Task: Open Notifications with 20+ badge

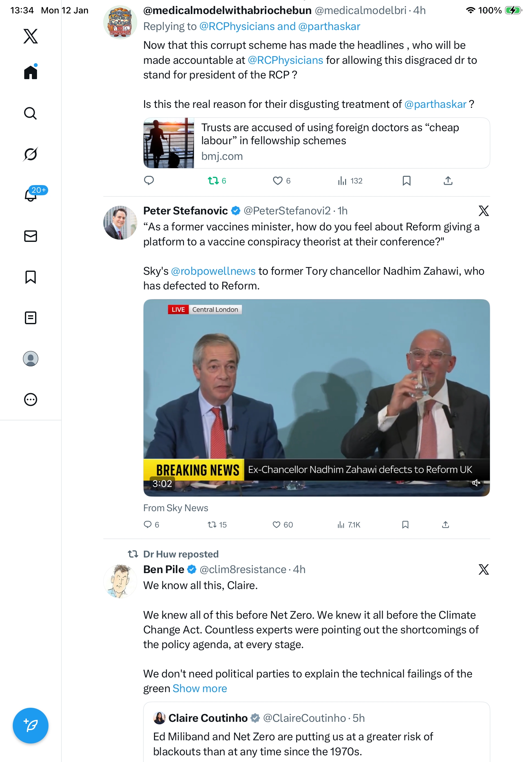Action: (31, 195)
